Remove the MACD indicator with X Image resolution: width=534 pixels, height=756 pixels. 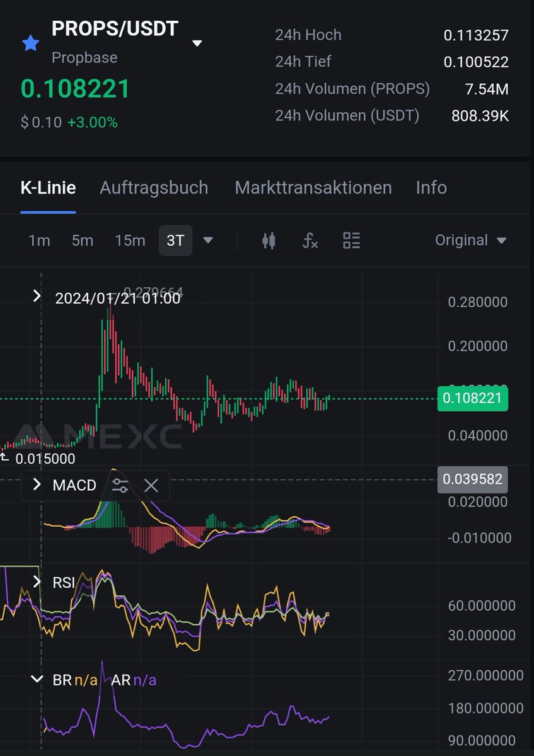[151, 485]
